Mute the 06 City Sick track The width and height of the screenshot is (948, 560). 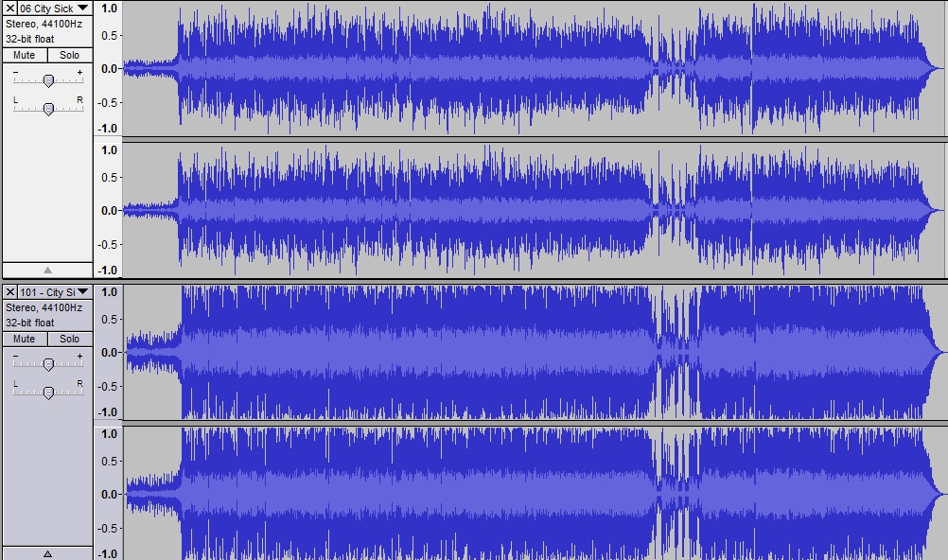pyautogui.click(x=25, y=55)
